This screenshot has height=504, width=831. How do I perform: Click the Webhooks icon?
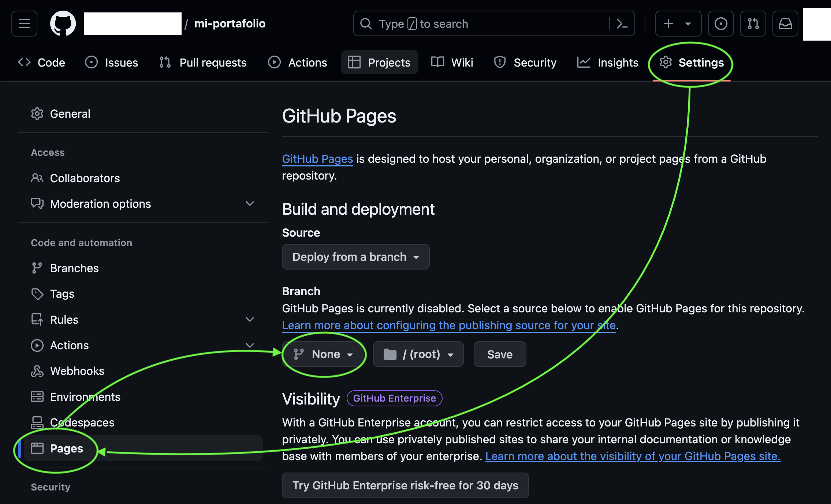pyautogui.click(x=37, y=371)
